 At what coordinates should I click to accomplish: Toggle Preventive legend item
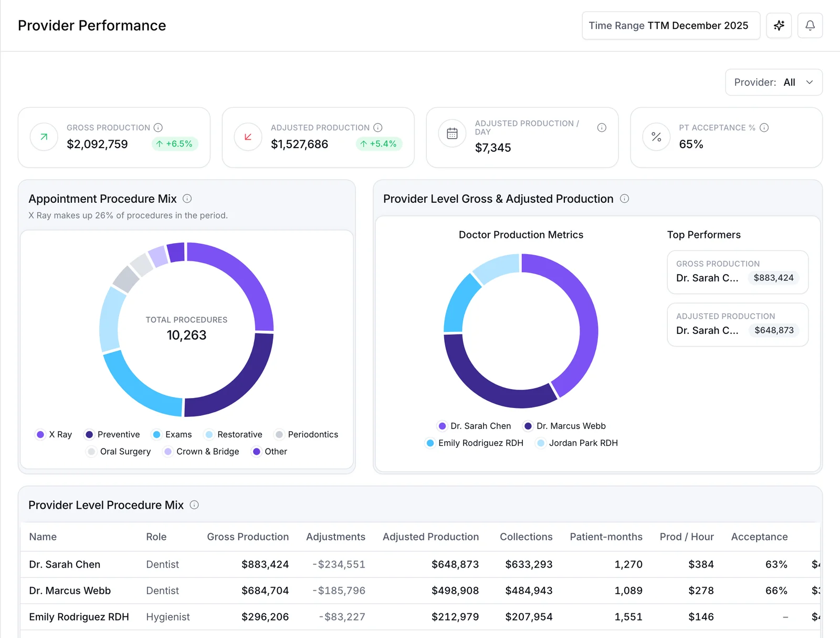[x=112, y=434]
